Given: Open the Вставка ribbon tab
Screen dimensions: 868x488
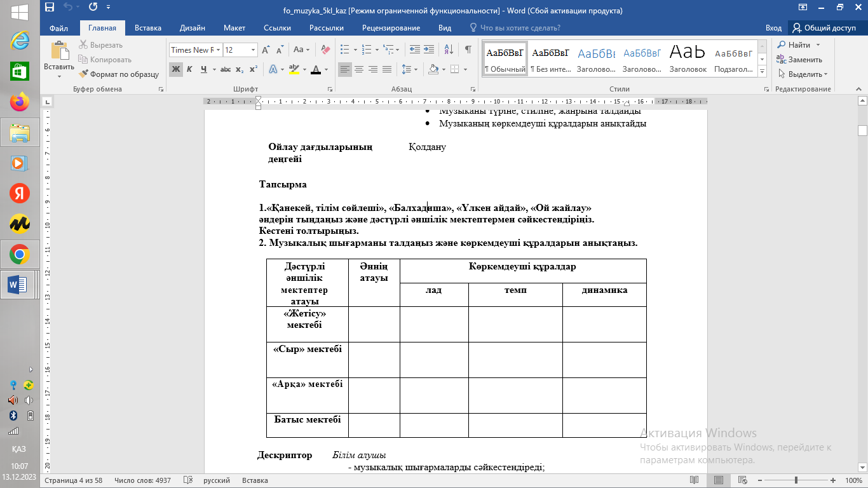Looking at the screenshot, I should 147,28.
